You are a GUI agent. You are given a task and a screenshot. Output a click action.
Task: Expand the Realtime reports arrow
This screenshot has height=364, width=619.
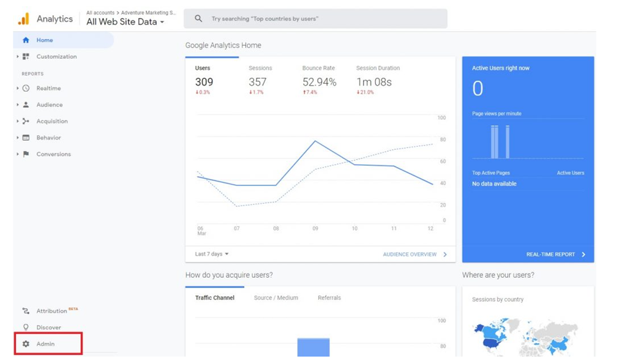[x=18, y=89]
